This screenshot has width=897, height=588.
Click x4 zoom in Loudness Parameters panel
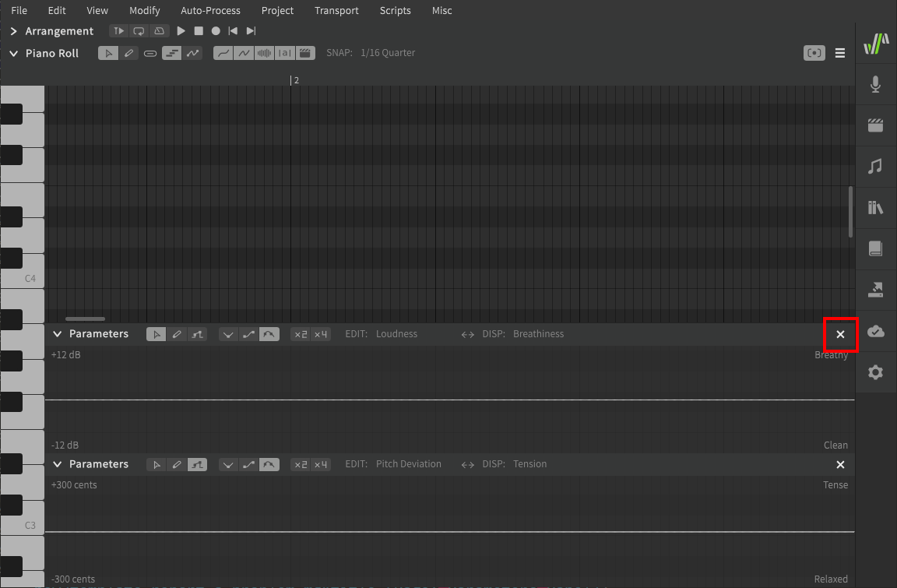click(x=320, y=335)
